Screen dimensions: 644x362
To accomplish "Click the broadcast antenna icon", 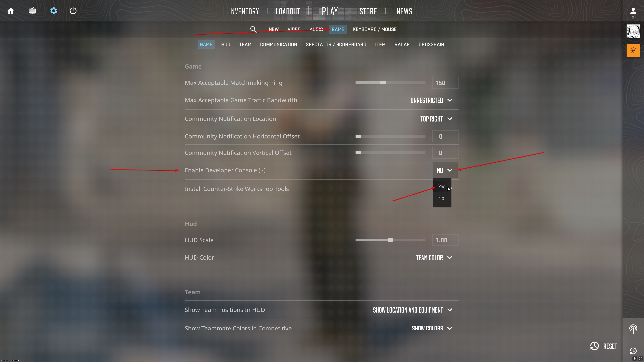I will [x=633, y=329].
